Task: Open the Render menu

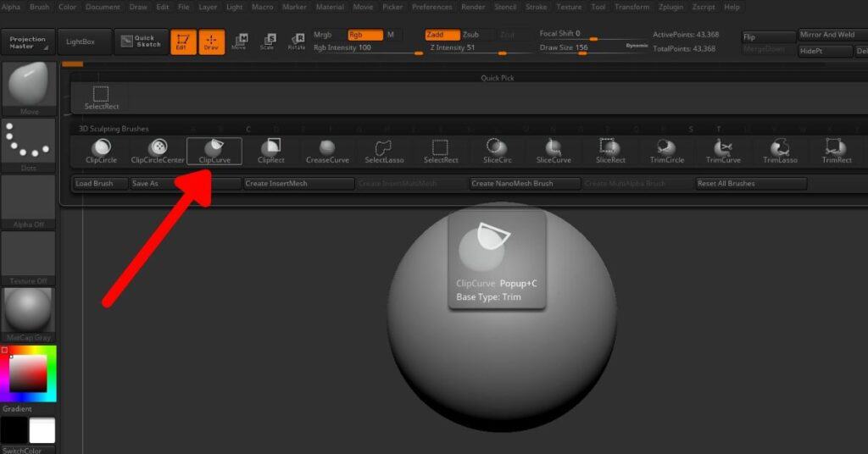Action: (473, 7)
